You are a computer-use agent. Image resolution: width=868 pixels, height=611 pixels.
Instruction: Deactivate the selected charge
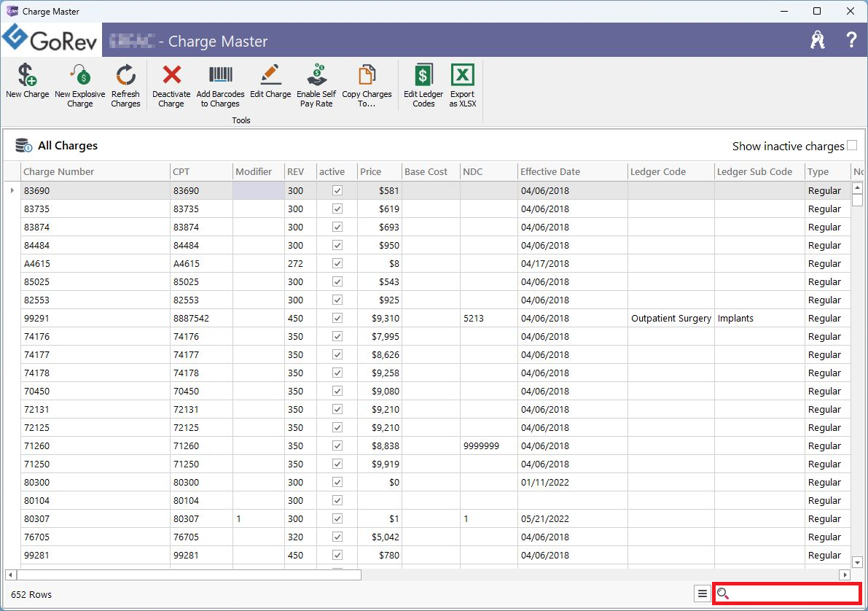point(171,85)
